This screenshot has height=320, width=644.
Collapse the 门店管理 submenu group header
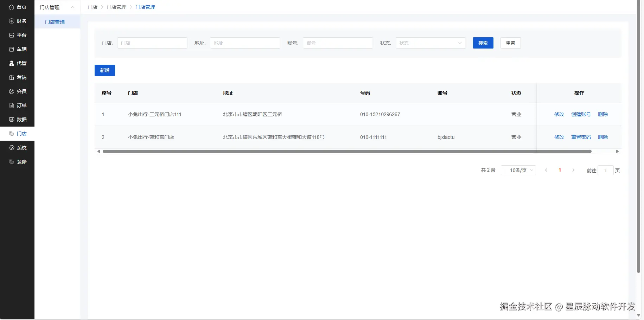coord(57,7)
